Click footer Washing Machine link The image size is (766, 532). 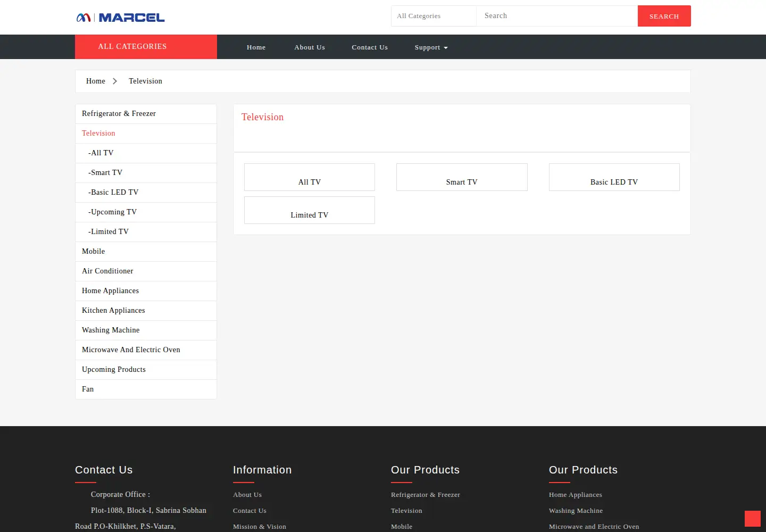pos(576,511)
